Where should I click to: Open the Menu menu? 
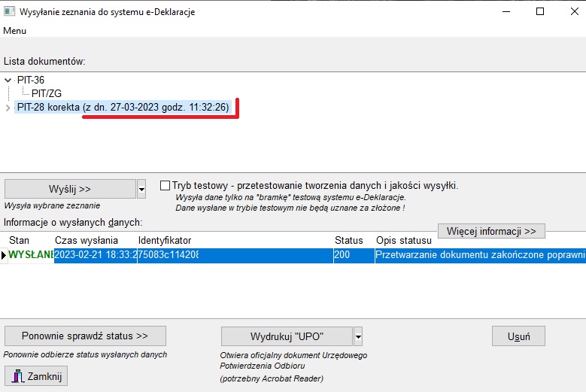(x=15, y=31)
